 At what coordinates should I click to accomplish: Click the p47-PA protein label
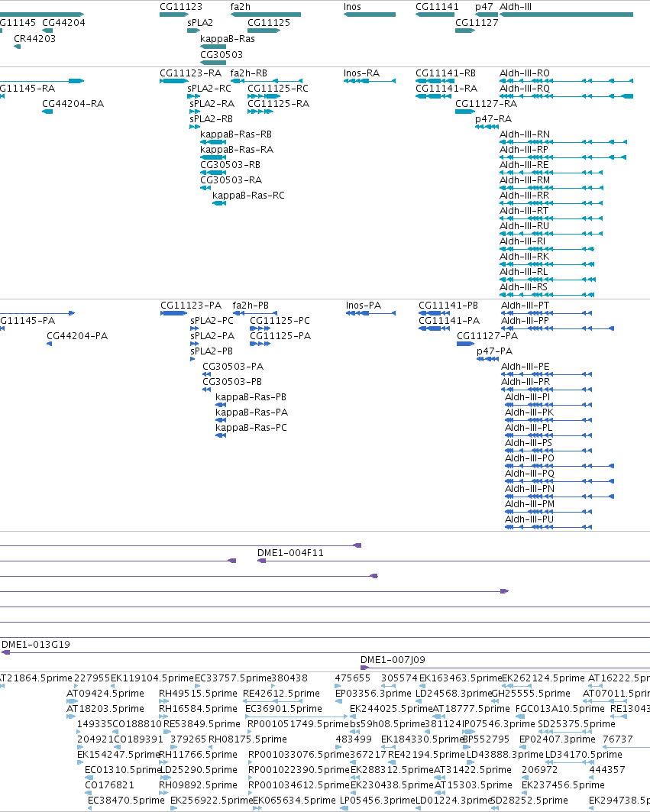pyautogui.click(x=495, y=351)
